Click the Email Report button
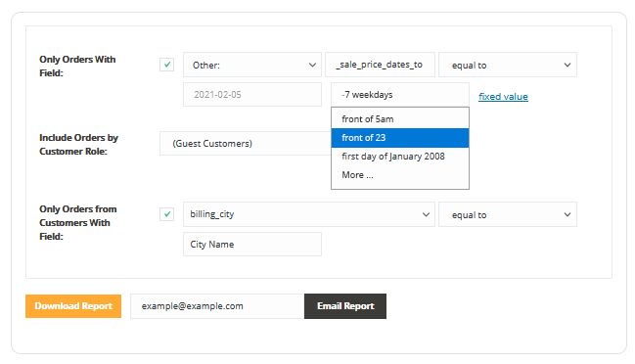 [345, 306]
